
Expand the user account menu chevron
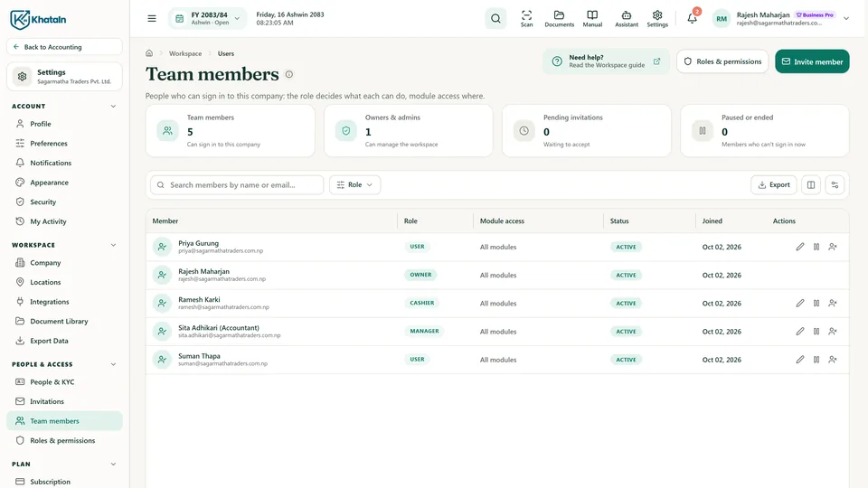tap(846, 18)
